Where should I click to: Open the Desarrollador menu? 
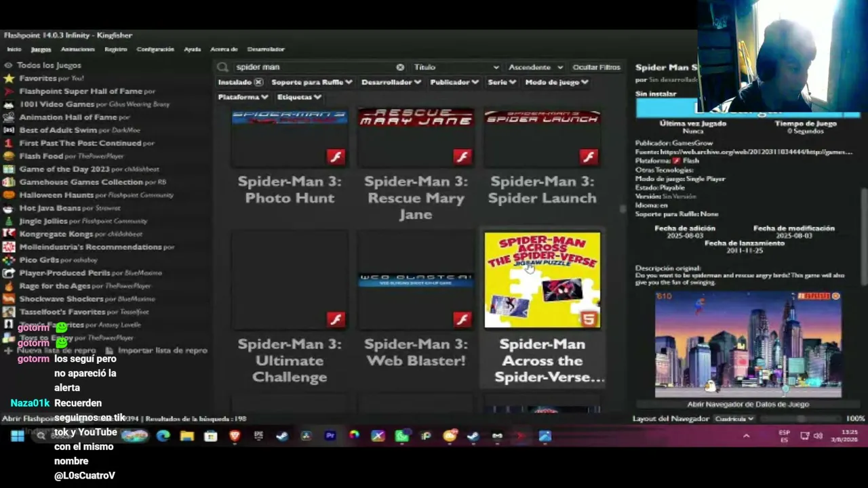pyautogui.click(x=266, y=49)
